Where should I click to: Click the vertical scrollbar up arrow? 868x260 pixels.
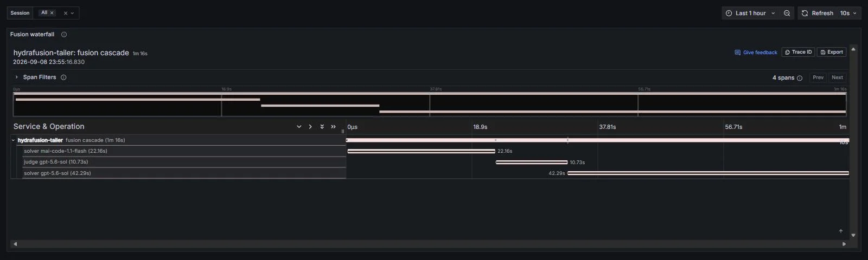tap(853, 49)
